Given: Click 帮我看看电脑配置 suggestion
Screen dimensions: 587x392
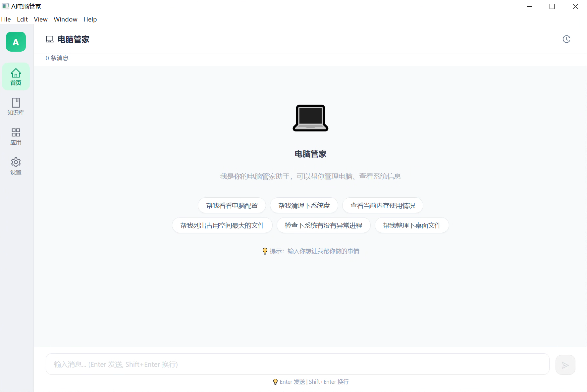Looking at the screenshot, I should tap(232, 205).
